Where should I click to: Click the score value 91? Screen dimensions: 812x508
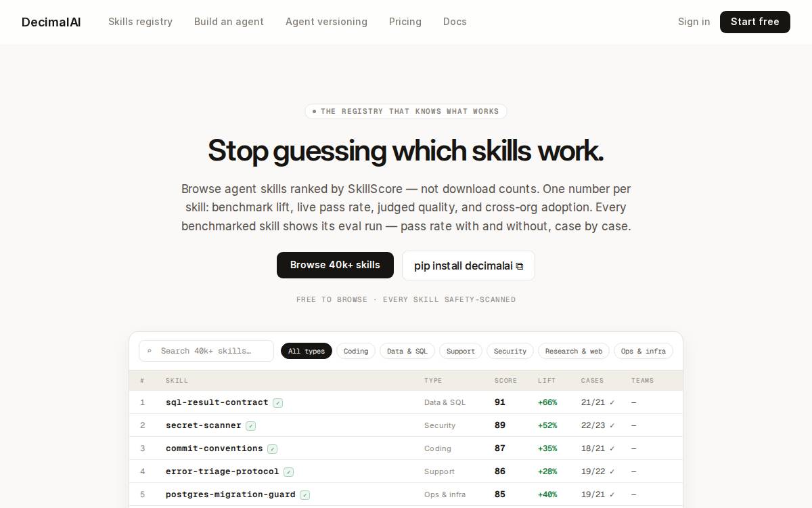[500, 402]
